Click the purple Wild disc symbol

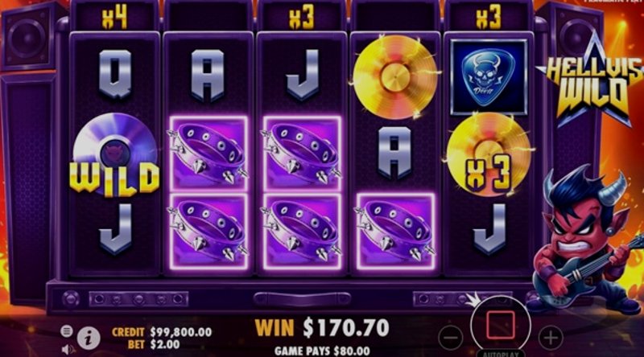[x=114, y=154]
